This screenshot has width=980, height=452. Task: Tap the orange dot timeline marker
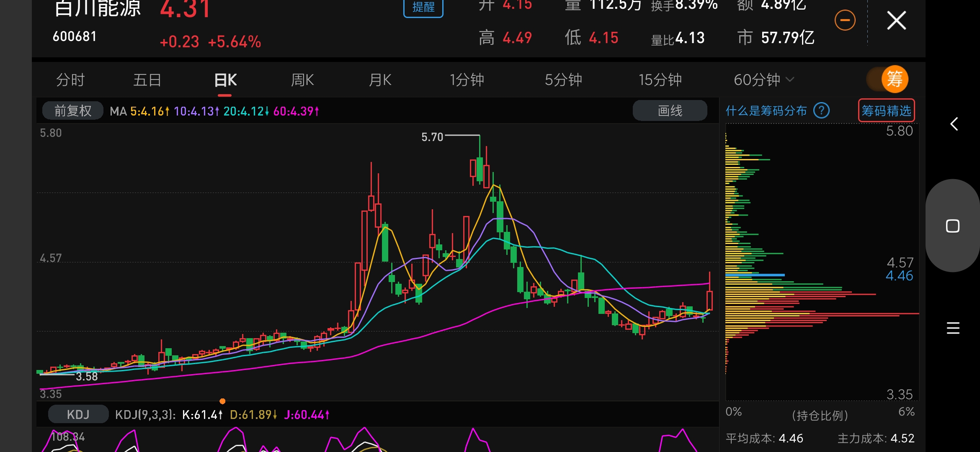coord(222,401)
